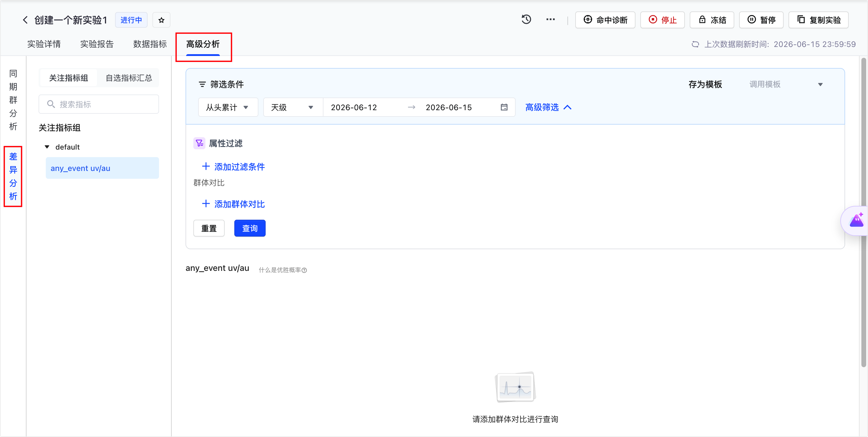Stop the experiment with 停止
Viewport: 868px width, 437px height.
663,20
